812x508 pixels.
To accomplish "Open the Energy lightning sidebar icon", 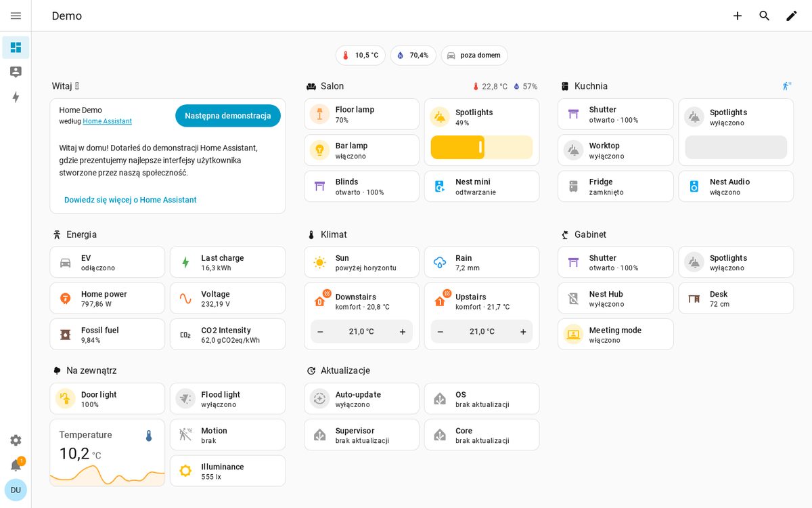I will pos(16,97).
